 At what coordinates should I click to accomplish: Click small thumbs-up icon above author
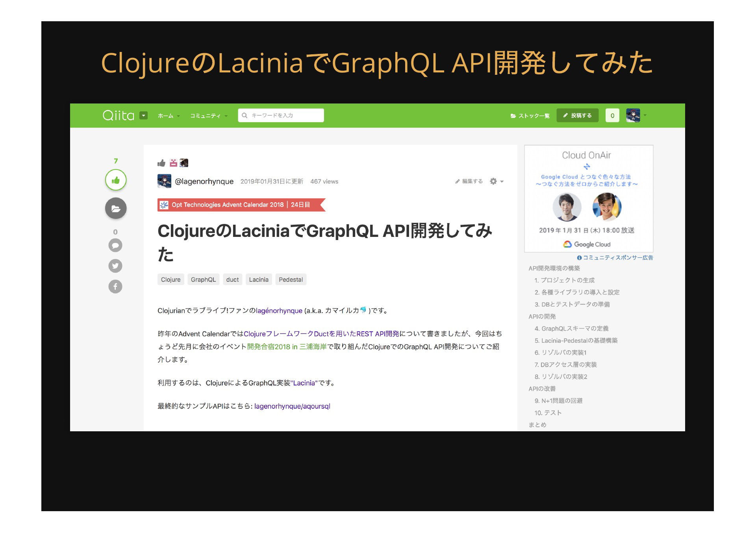point(161,163)
